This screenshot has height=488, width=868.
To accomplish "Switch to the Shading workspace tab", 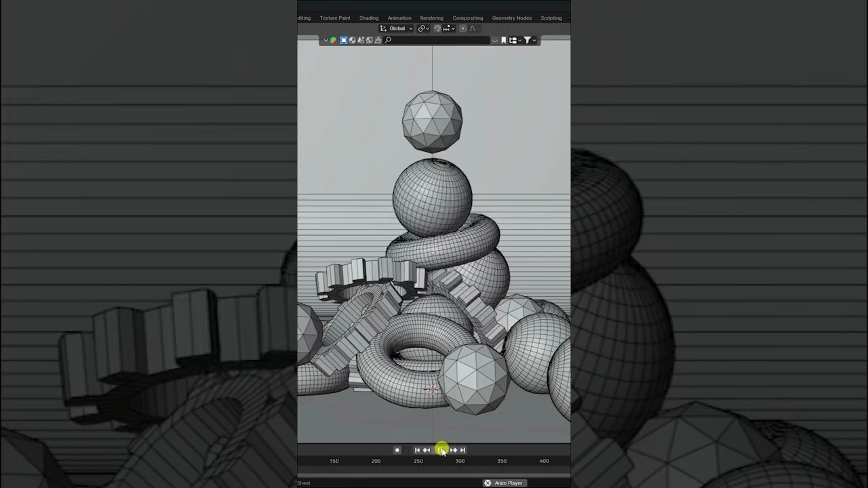I will [x=369, y=18].
